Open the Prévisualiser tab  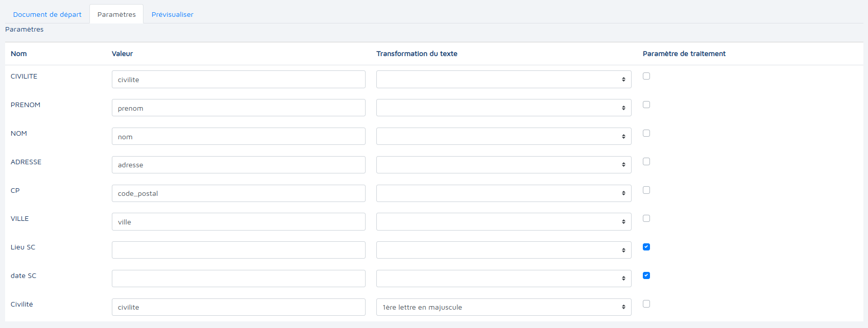172,14
